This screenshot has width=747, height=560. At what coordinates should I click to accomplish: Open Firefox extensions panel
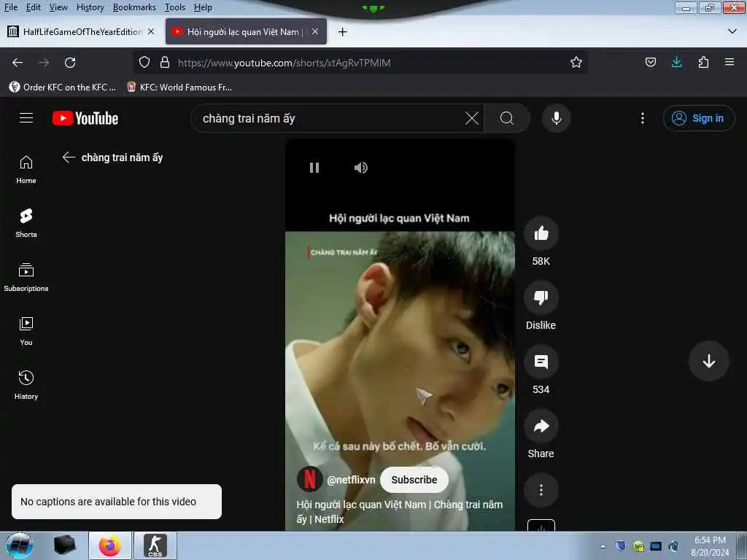pos(703,63)
